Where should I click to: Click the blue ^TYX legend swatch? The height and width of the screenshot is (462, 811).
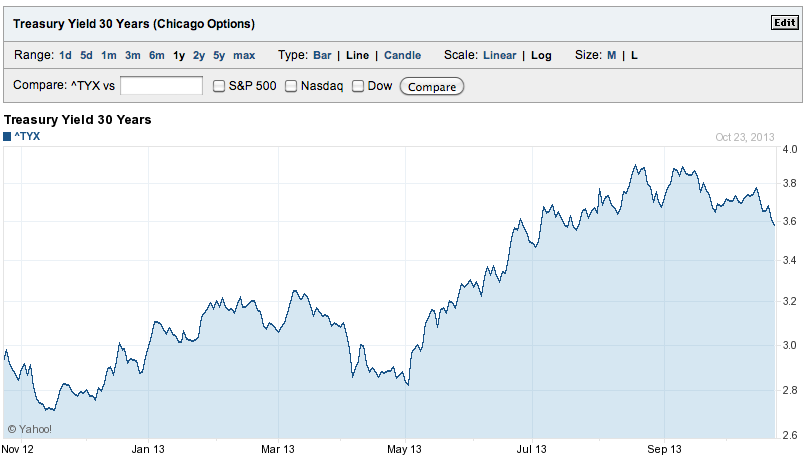(x=8, y=135)
